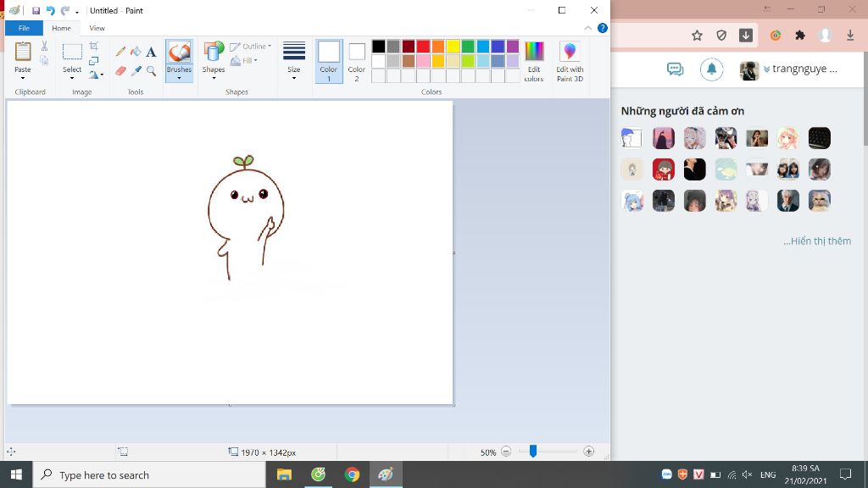The height and width of the screenshot is (488, 868).
Task: Select the Text tool
Action: [x=151, y=52]
